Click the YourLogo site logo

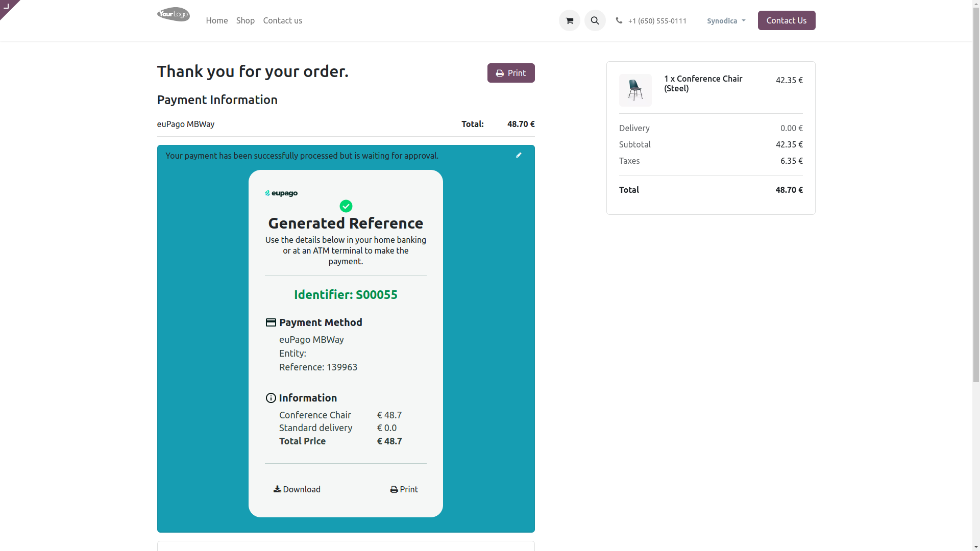click(174, 14)
